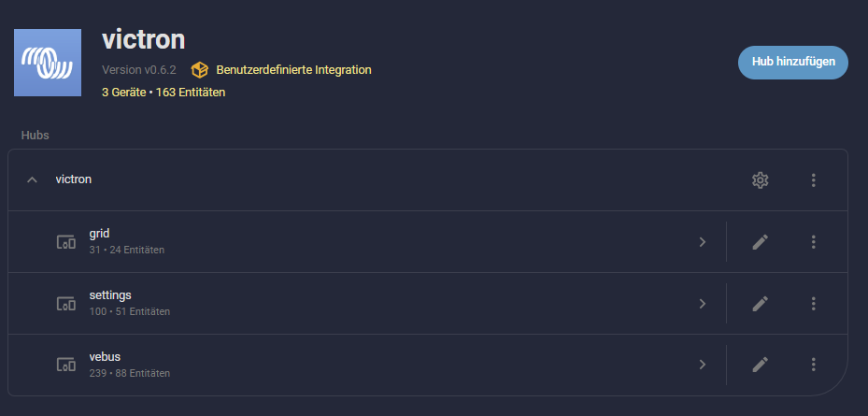The height and width of the screenshot is (416, 868).
Task: Open three-dot menu for grid
Action: click(814, 242)
